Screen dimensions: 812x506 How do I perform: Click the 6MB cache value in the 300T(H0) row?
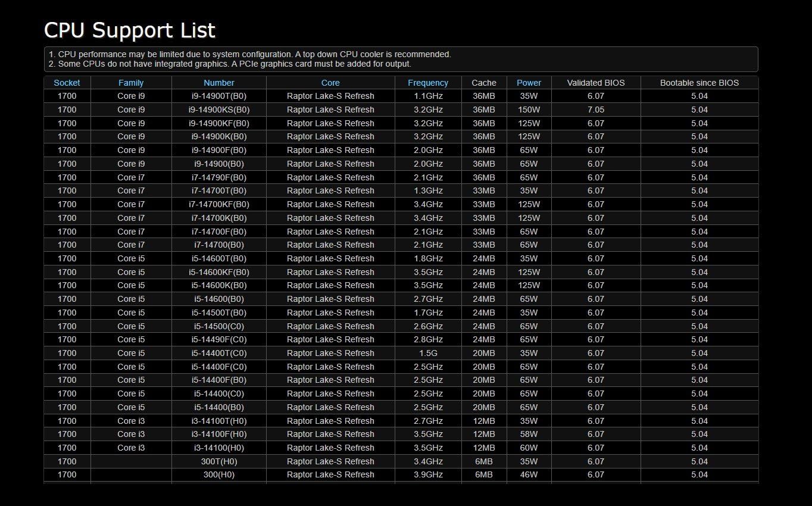pos(484,461)
